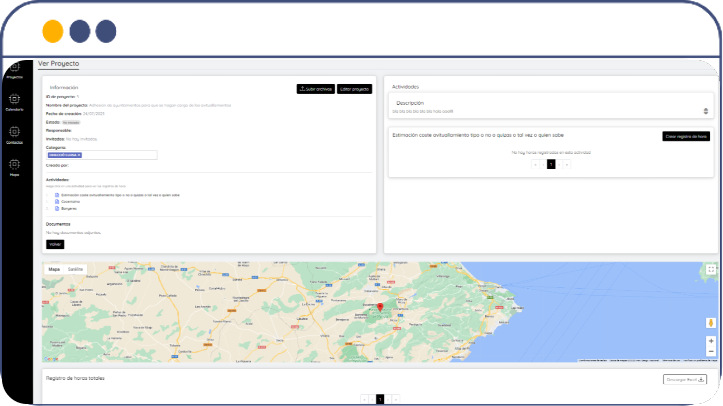Click 'No hay horas registradas en esta actividad'
Viewport: 723px width, 406px height.
551,153
